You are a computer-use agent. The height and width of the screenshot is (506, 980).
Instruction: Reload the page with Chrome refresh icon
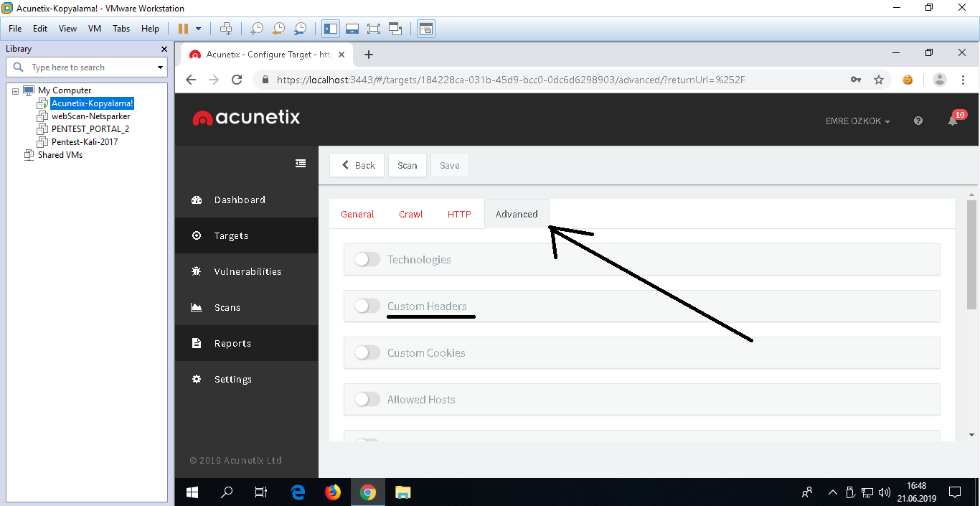point(237,80)
